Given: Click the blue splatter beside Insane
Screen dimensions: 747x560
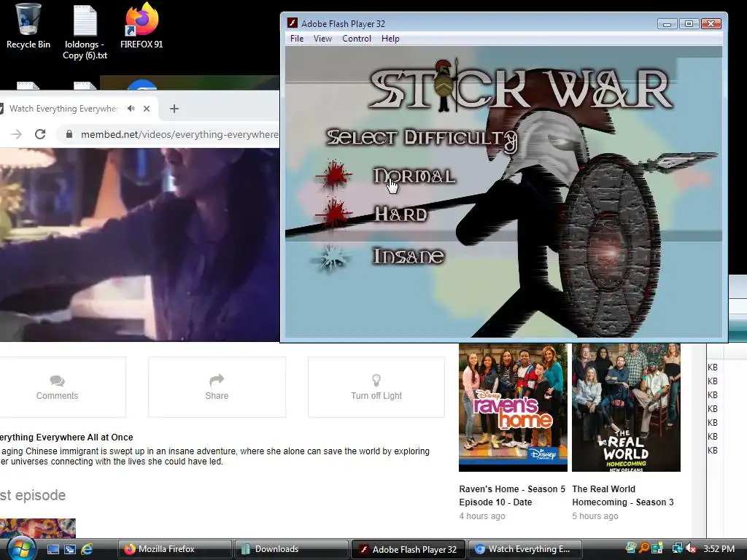Looking at the screenshot, I should coord(331,257).
